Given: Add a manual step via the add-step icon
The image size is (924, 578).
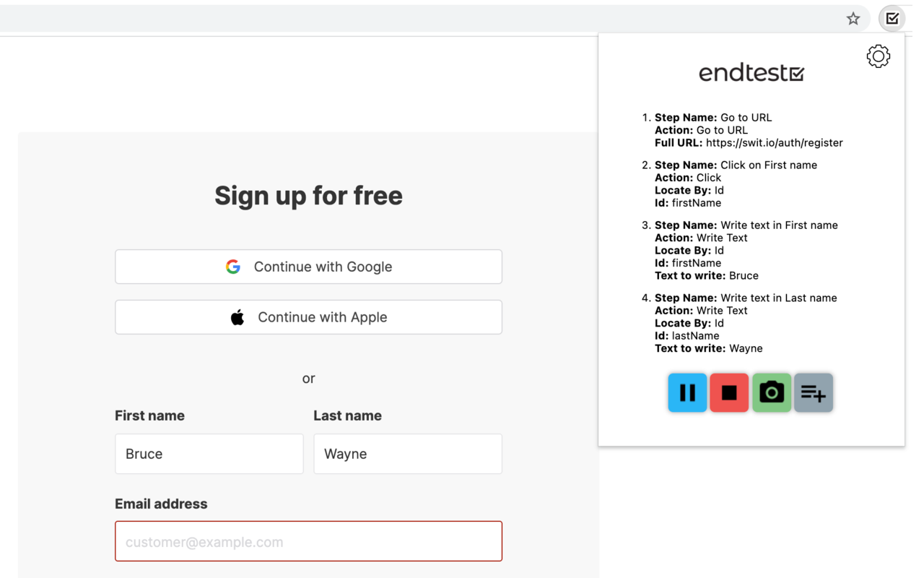Looking at the screenshot, I should coord(813,392).
